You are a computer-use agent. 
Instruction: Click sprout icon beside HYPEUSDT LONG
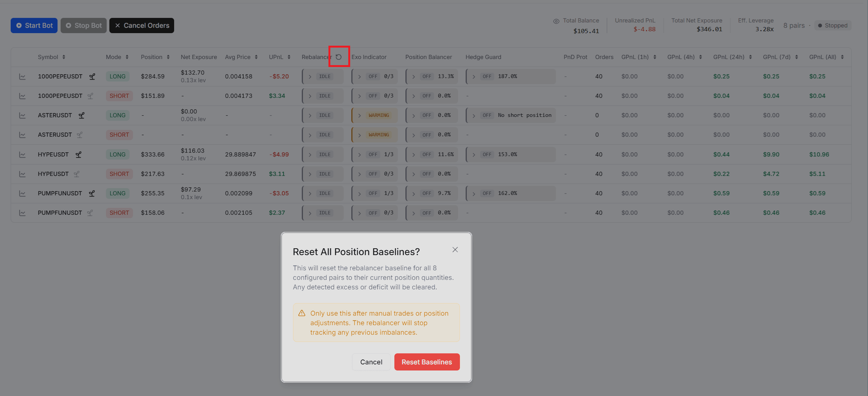pyautogui.click(x=78, y=155)
